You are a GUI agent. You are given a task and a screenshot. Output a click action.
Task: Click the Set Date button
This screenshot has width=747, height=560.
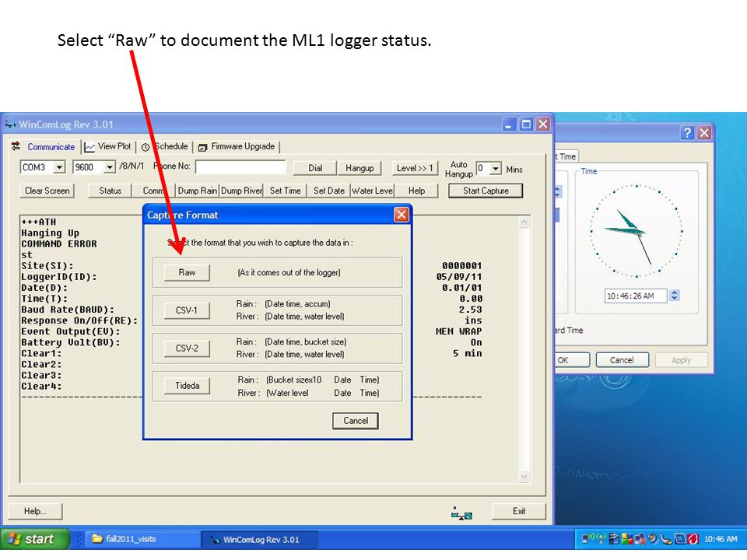point(328,191)
